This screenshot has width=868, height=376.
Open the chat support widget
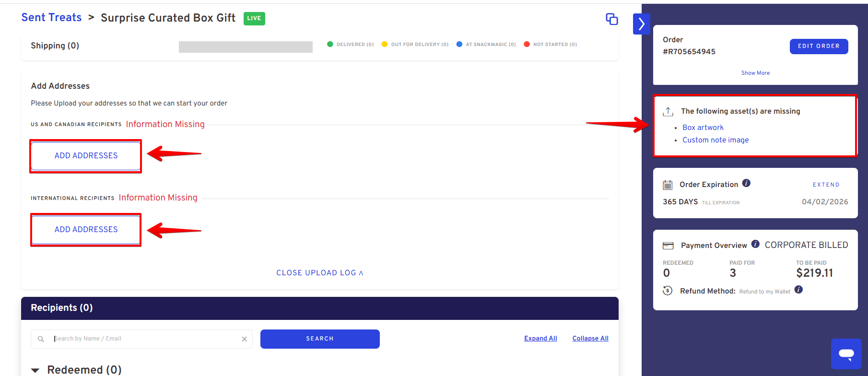(x=846, y=354)
